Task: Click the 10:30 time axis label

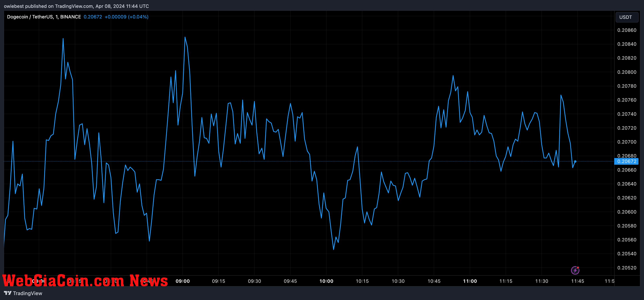Action: click(x=398, y=281)
